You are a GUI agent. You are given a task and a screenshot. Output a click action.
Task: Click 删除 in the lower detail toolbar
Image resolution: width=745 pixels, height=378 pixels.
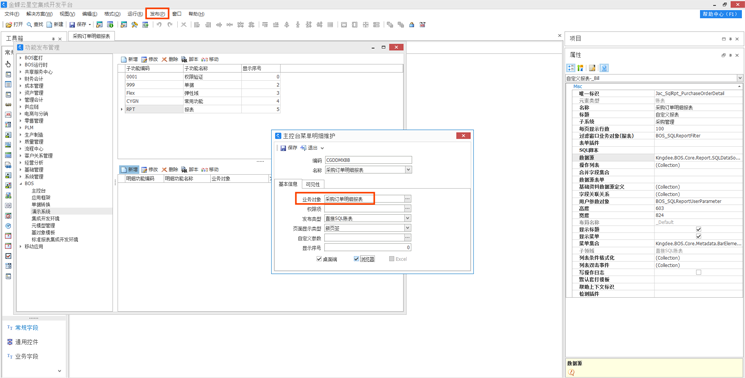(170, 170)
